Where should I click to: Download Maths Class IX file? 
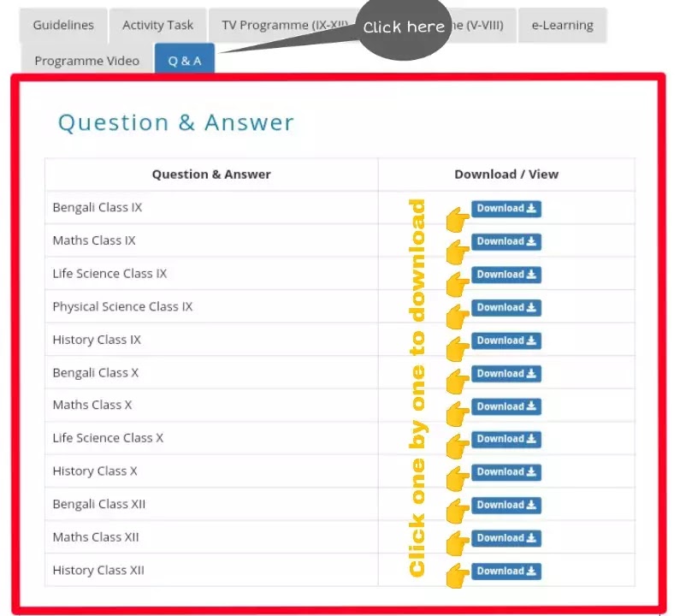click(506, 241)
